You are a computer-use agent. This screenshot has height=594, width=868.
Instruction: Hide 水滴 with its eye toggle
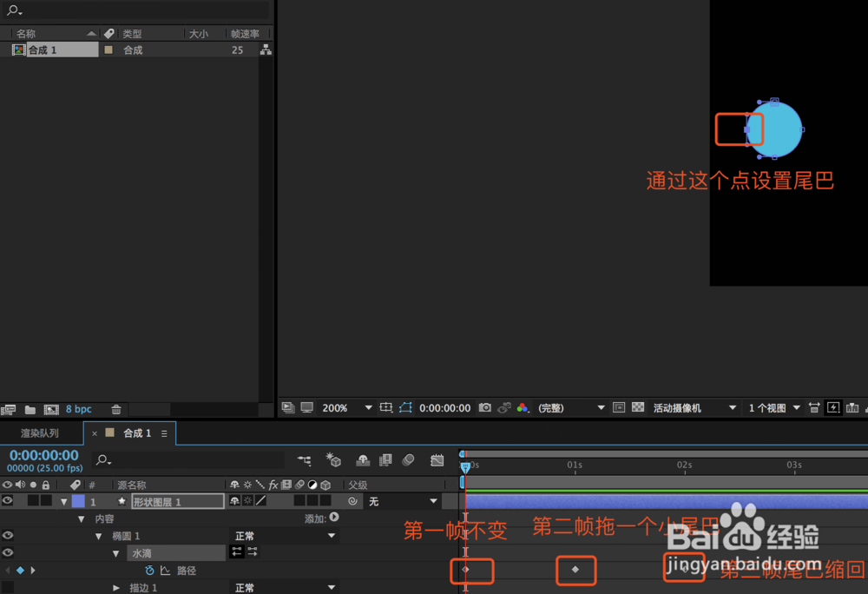7,552
